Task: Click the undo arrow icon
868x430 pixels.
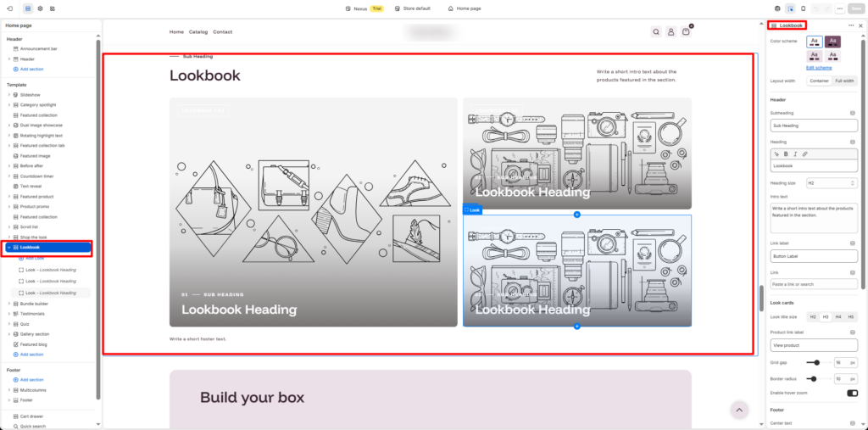Action: point(816,8)
